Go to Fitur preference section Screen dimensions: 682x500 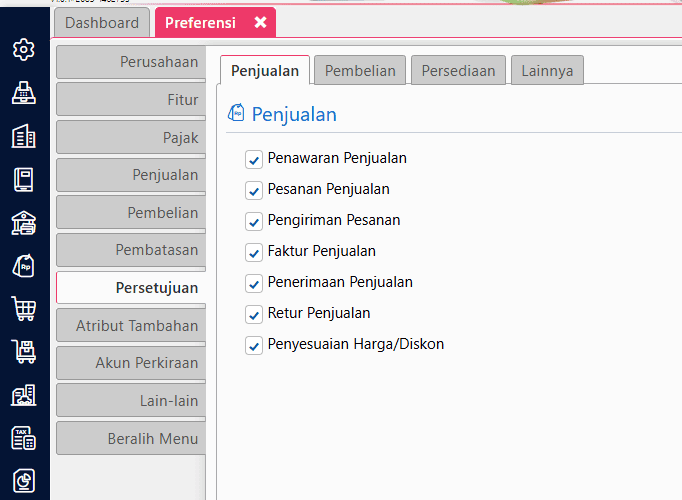pos(131,100)
